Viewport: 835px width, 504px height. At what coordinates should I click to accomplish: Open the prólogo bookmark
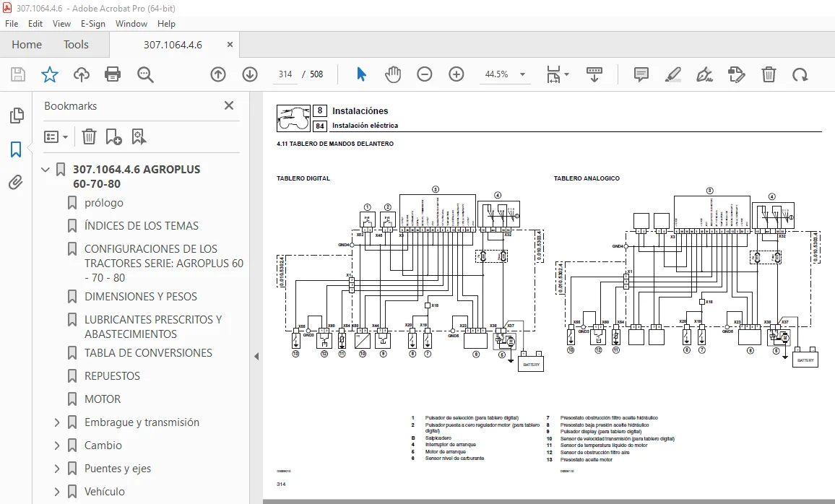coord(103,203)
